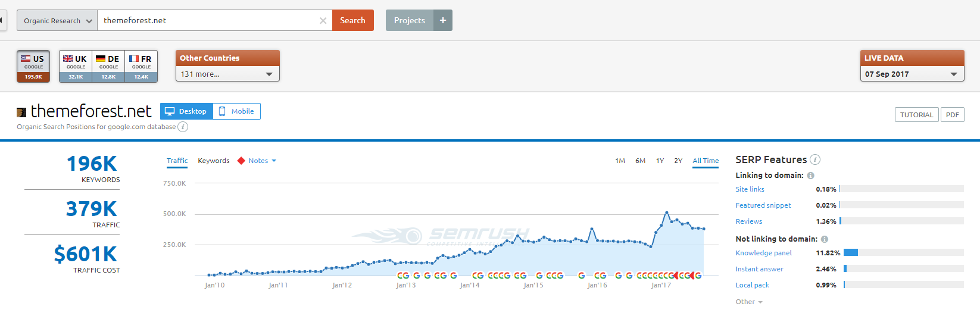The height and width of the screenshot is (316, 980).
Task: Expand the Other Countries 131 more list
Action: tap(227, 74)
